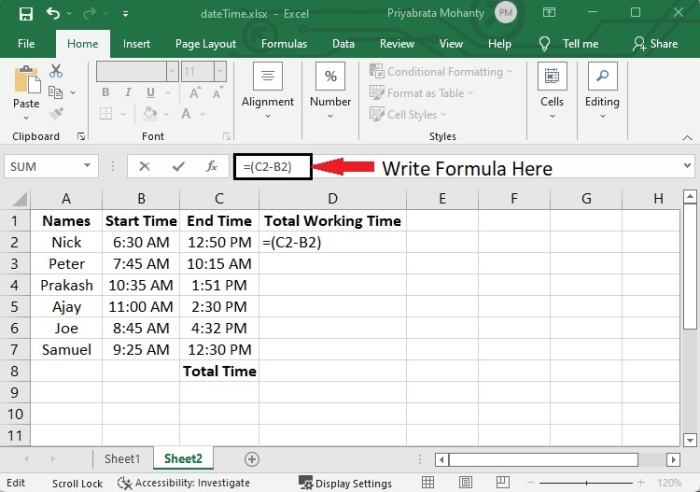Switch to the Formulas tab
The width and height of the screenshot is (700, 492).
point(284,44)
